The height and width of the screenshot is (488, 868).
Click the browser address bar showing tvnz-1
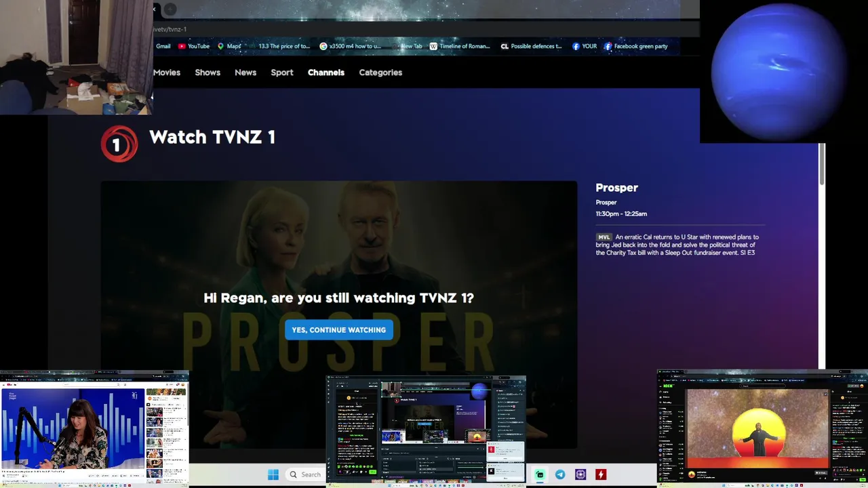[x=426, y=29]
